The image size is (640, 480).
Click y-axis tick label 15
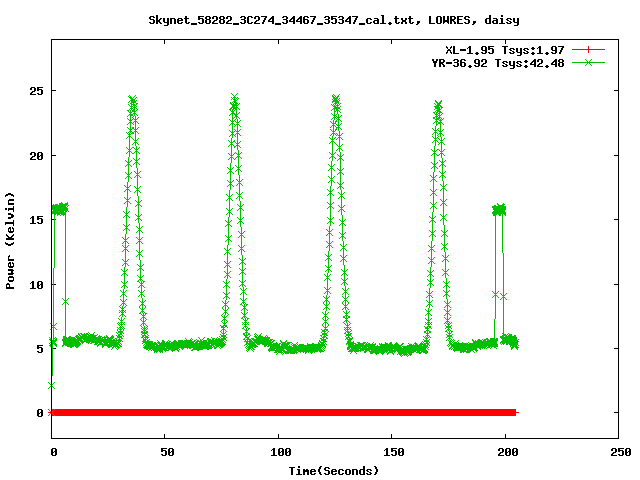36,220
